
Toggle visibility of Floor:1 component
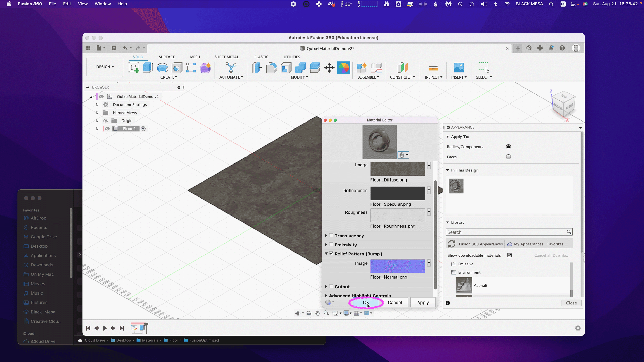[x=107, y=129]
